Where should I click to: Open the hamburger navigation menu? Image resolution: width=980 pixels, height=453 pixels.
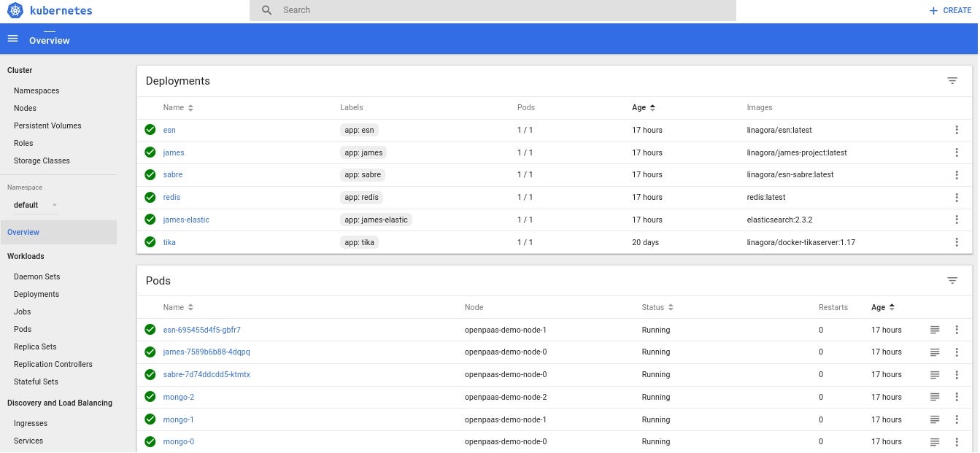[x=12, y=39]
